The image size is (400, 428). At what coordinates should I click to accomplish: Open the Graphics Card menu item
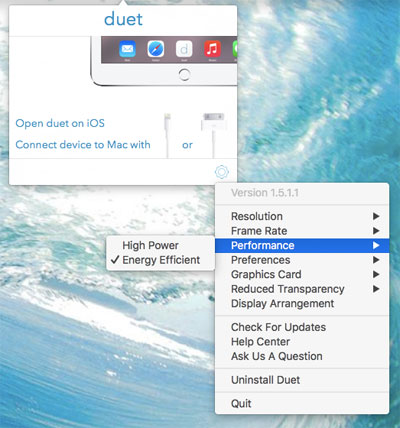[302, 274]
